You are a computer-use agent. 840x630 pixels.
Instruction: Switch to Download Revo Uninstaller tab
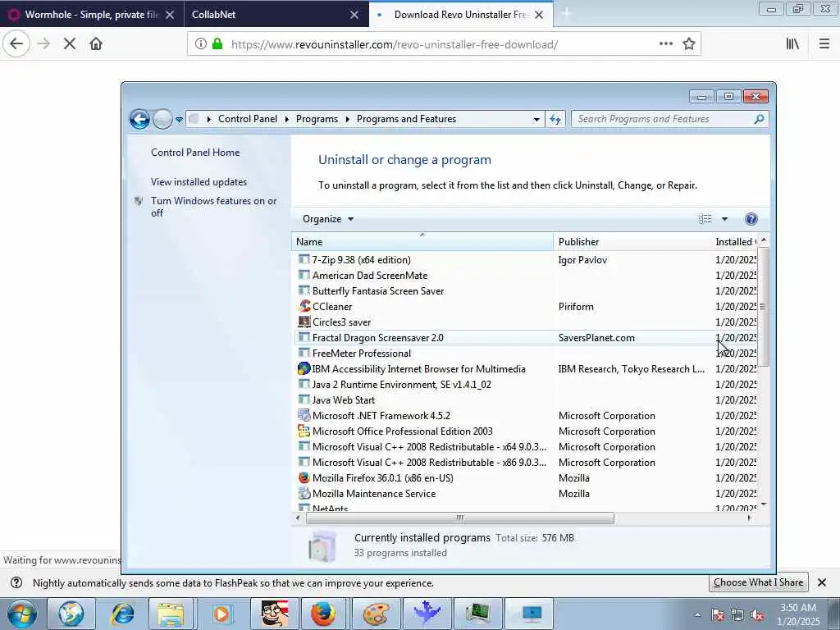pyautogui.click(x=461, y=15)
